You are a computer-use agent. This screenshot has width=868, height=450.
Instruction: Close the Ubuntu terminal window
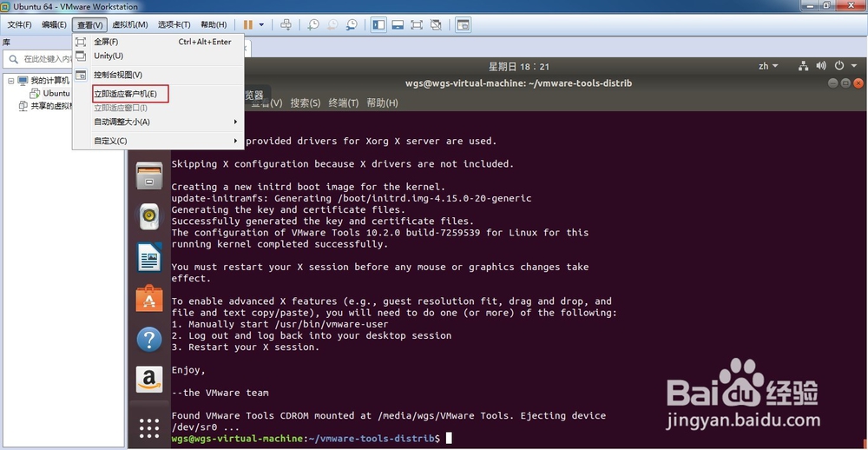coord(858,83)
